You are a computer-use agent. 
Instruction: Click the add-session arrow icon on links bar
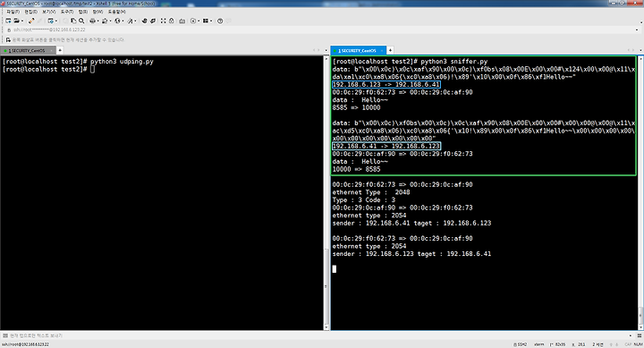[x=8, y=40]
